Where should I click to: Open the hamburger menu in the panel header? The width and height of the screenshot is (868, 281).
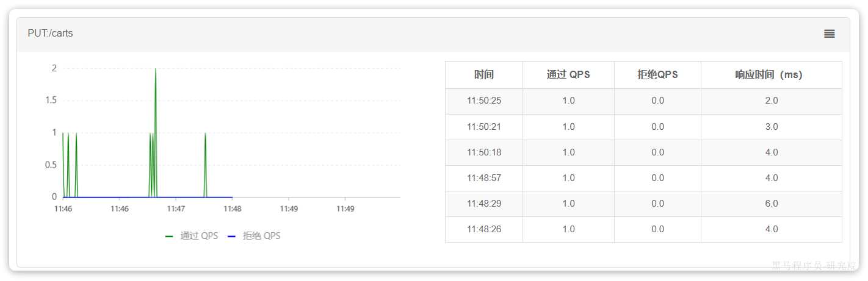pos(829,34)
